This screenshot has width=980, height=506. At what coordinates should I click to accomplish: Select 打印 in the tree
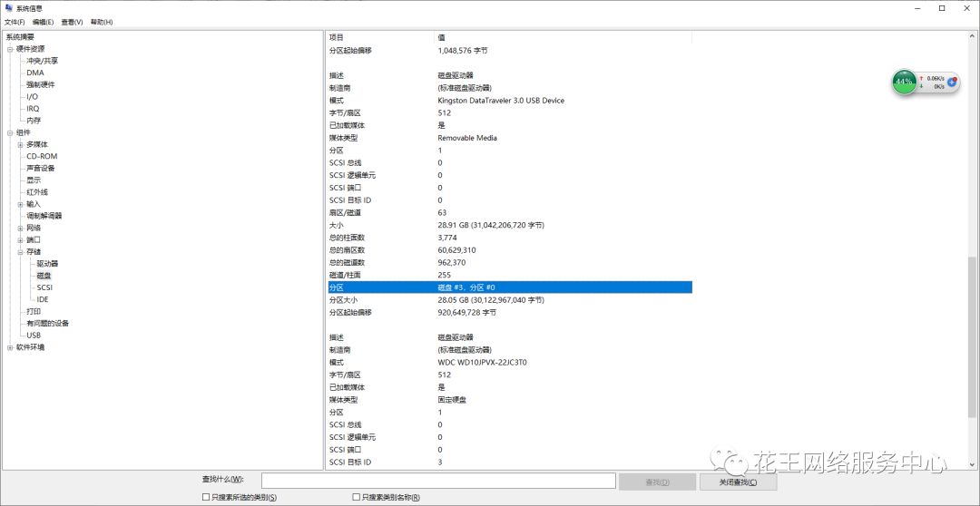coord(34,312)
